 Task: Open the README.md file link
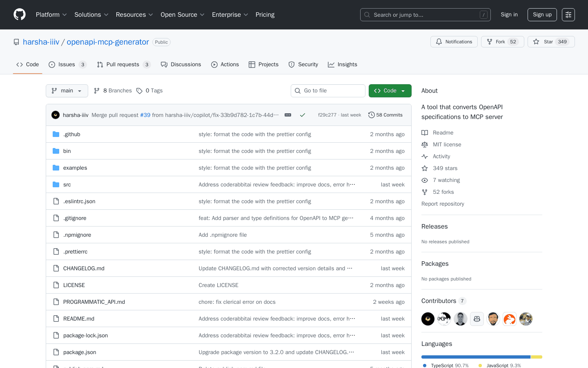[78, 319]
